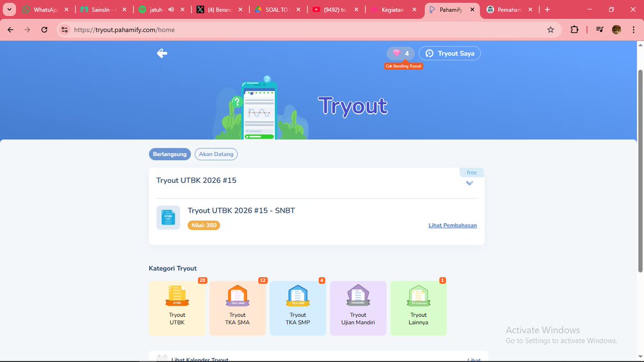Open the tab search dropdown arrow
Image resolution: width=644 pixels, height=362 pixels.
tap(9, 10)
